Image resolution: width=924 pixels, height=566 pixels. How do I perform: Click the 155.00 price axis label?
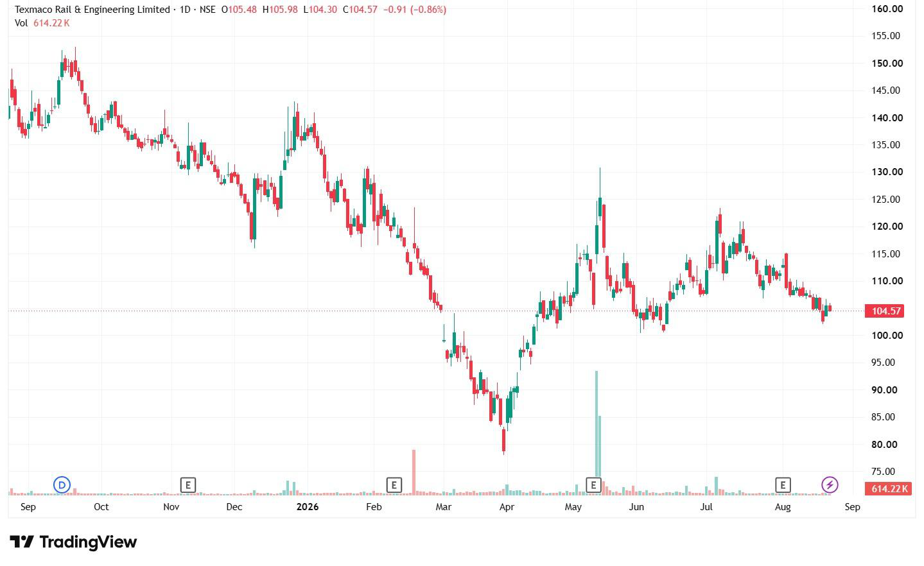[x=887, y=36]
